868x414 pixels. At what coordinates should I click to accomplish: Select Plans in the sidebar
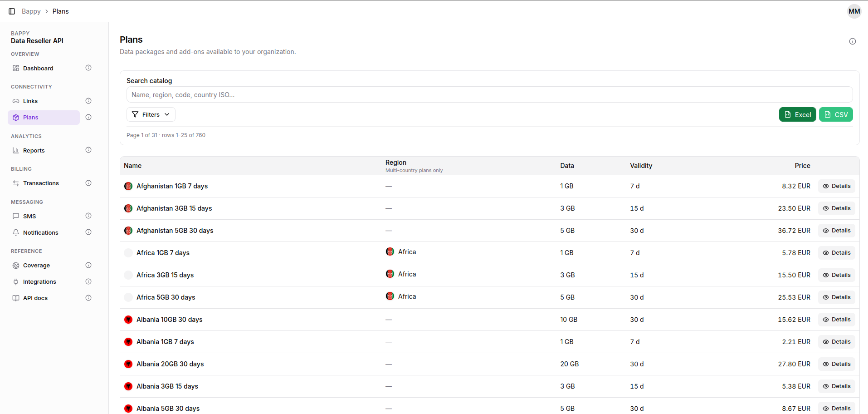(44, 117)
